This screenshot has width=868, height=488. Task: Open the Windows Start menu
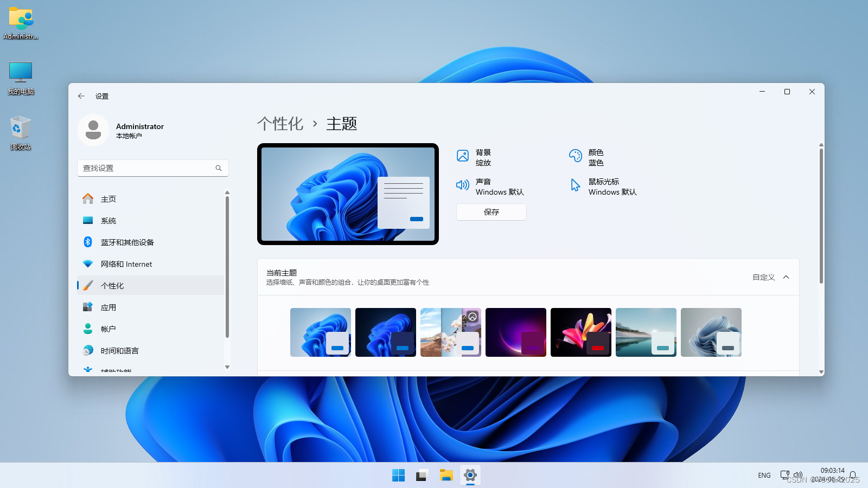pyautogui.click(x=399, y=476)
